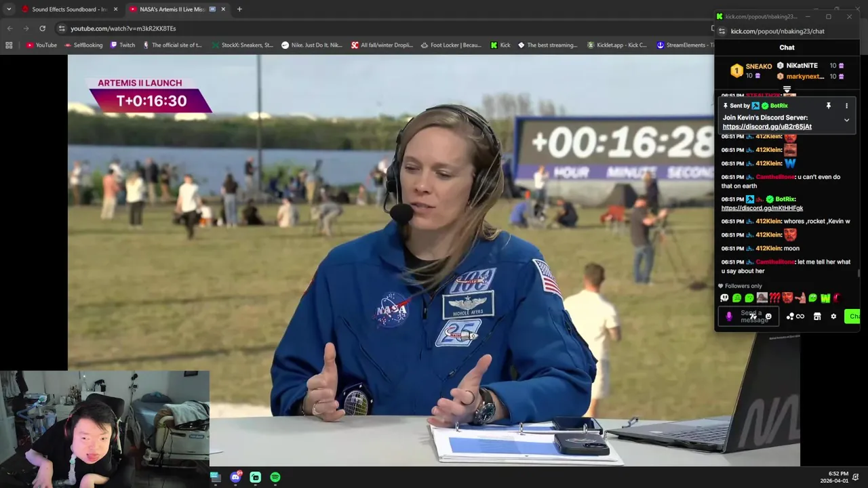Viewport: 868px width, 488px height.
Task: Close the Sound Effects Soundboard tab
Action: 115,9
